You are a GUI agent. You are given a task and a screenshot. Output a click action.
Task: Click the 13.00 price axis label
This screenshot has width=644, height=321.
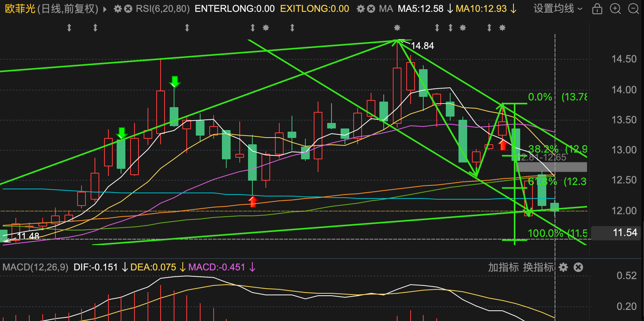[x=624, y=150]
